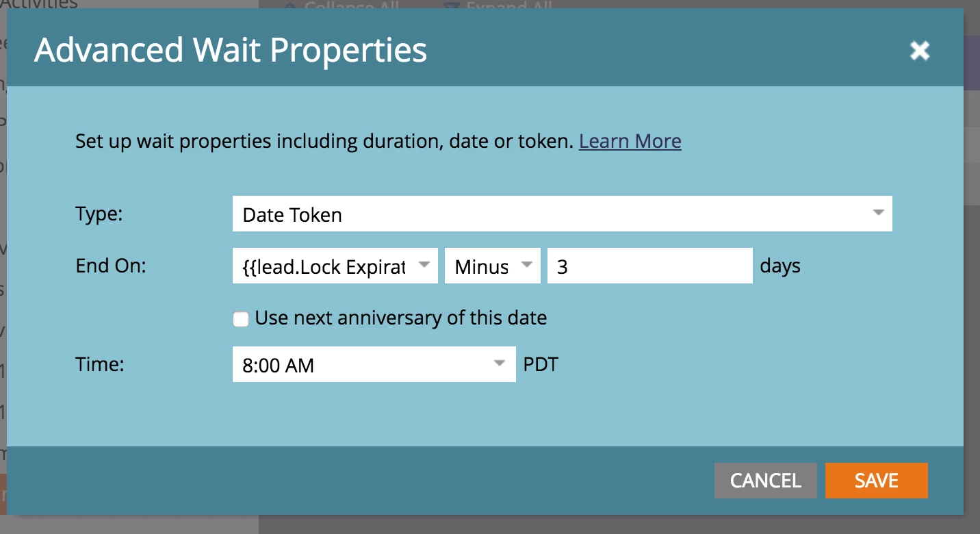Open the Learn More link
980x534 pixels.
click(630, 141)
